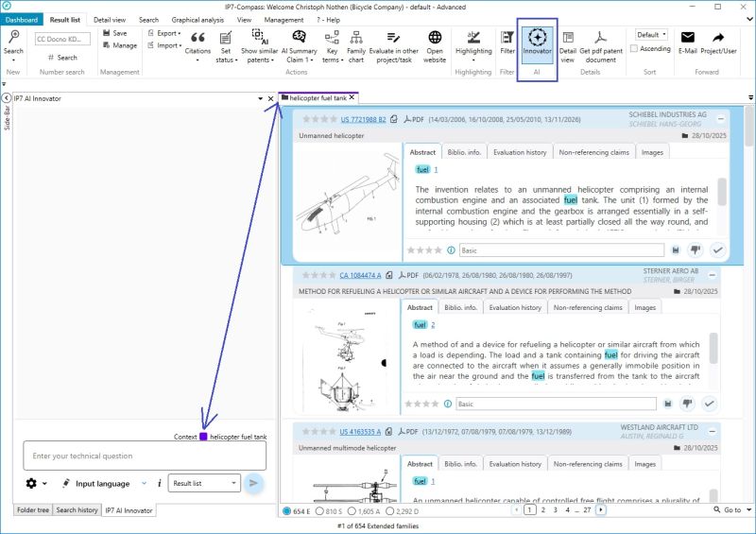The width and height of the screenshot is (756, 534).
Task: Open PDF of patent US 7721988 B2
Action: point(414,120)
